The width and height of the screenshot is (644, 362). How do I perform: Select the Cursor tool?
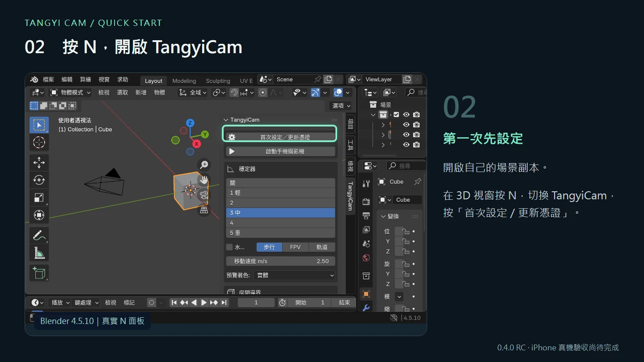pos(39,143)
